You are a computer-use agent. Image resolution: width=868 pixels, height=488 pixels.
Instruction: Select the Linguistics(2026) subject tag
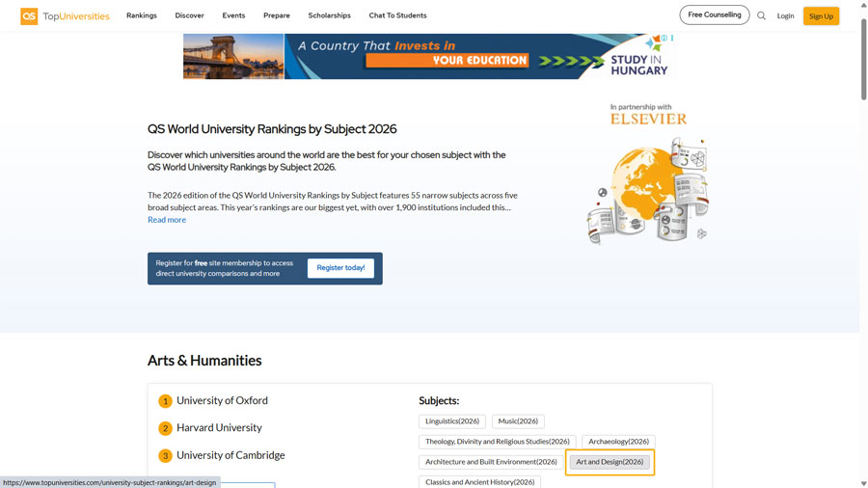tap(451, 421)
